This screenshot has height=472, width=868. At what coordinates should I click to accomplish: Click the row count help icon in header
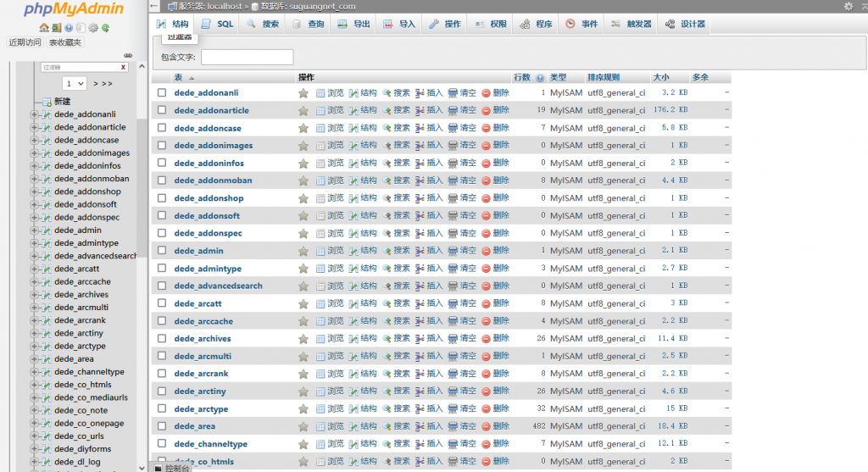pyautogui.click(x=540, y=78)
